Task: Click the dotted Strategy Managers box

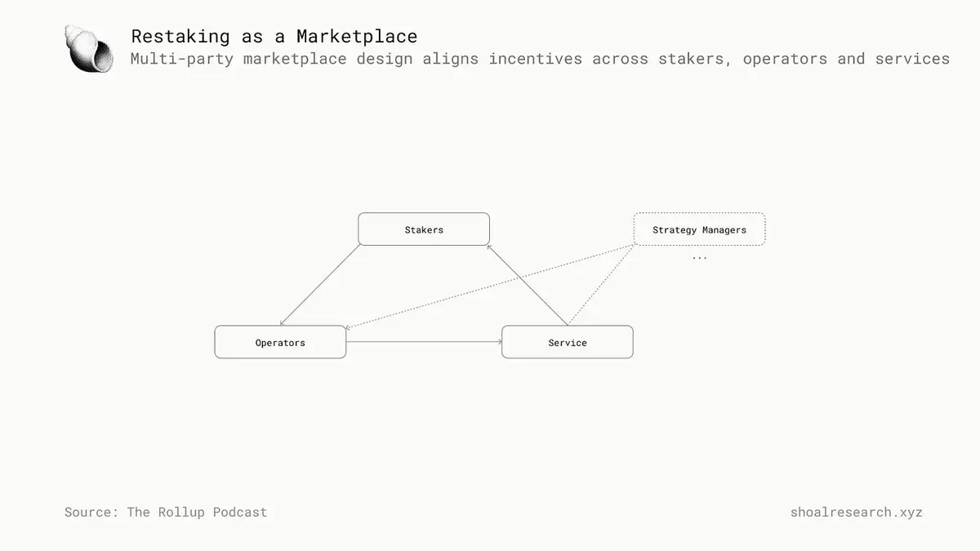Action: [x=699, y=229]
